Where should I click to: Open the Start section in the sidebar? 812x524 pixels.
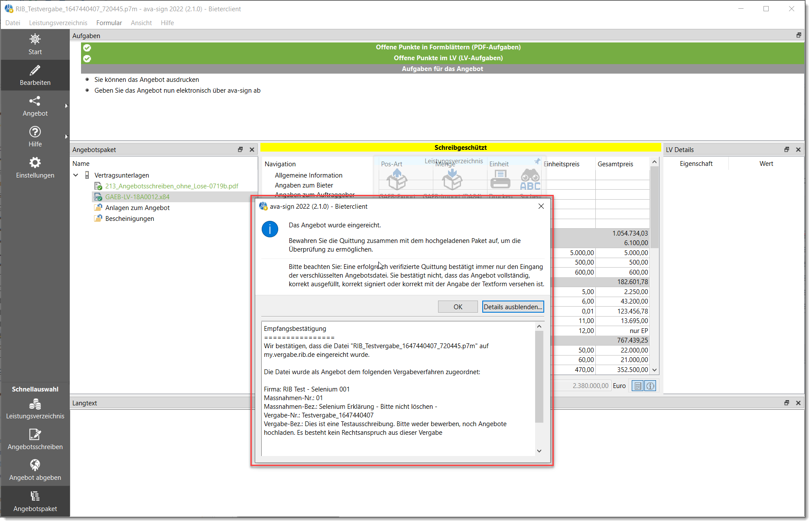[35, 45]
